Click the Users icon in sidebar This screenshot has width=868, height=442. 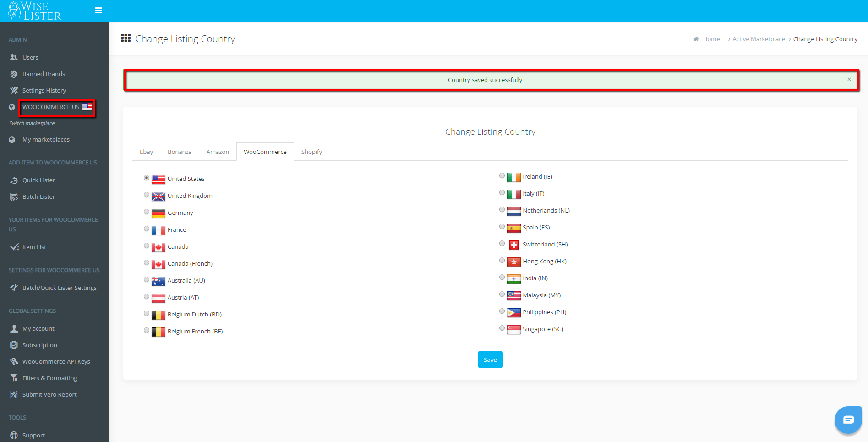[14, 57]
